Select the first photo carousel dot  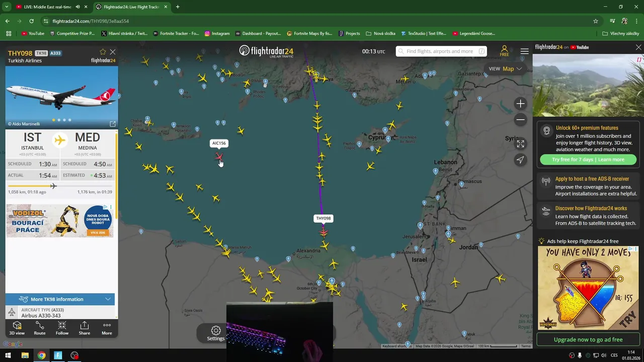click(x=53, y=120)
